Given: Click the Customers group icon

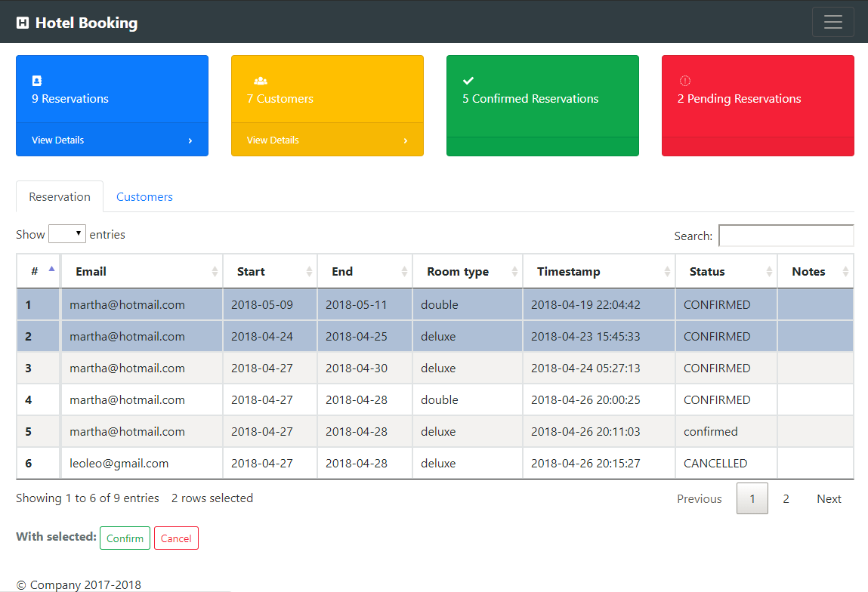Looking at the screenshot, I should (260, 81).
